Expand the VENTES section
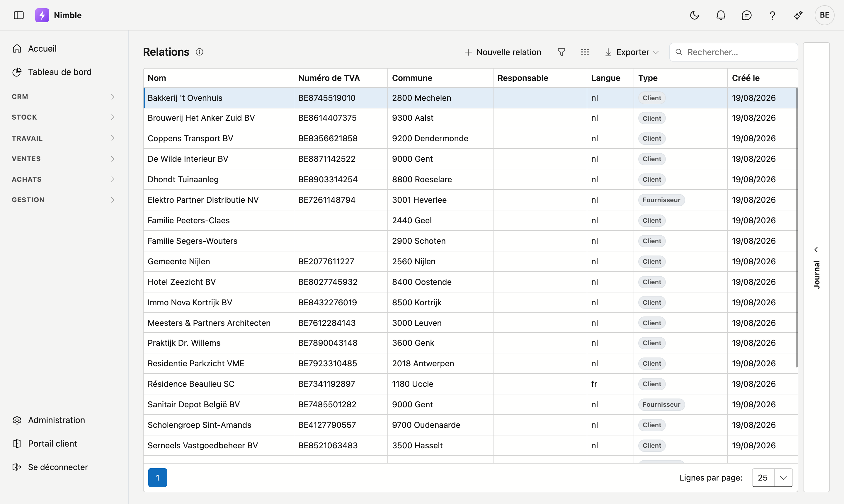Screen dimensions: 844x504 [x=64, y=159]
